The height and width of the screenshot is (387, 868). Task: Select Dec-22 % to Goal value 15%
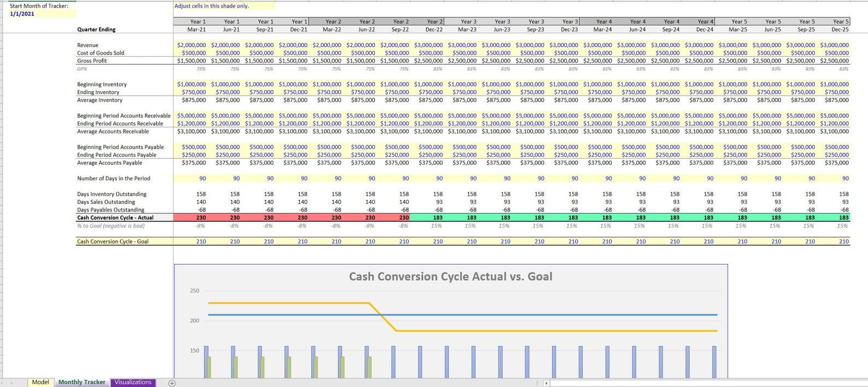click(436, 226)
